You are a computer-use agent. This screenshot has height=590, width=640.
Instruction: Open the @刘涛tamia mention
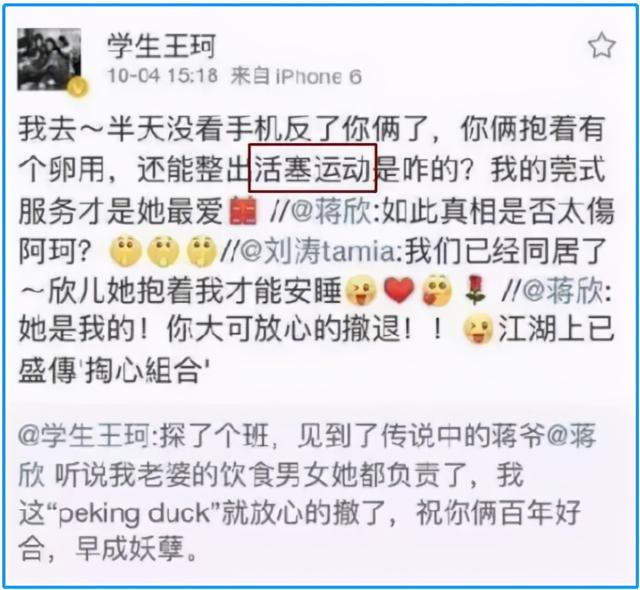click(317, 251)
